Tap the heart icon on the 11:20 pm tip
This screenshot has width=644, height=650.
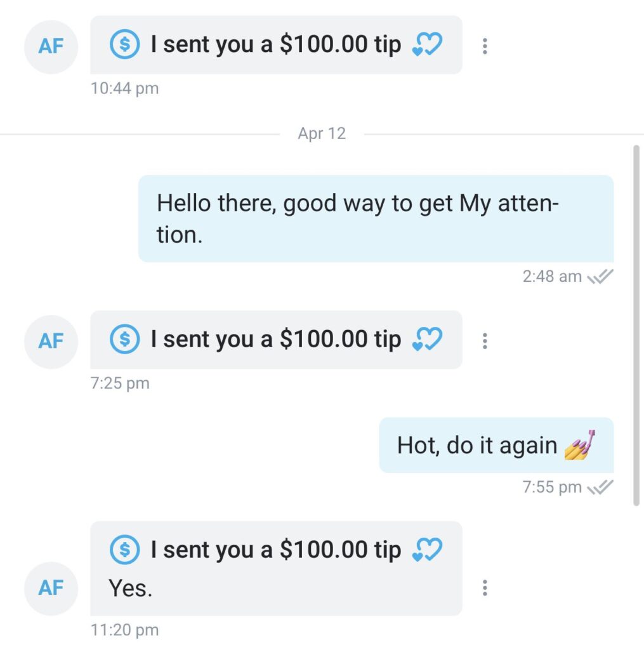(426, 549)
